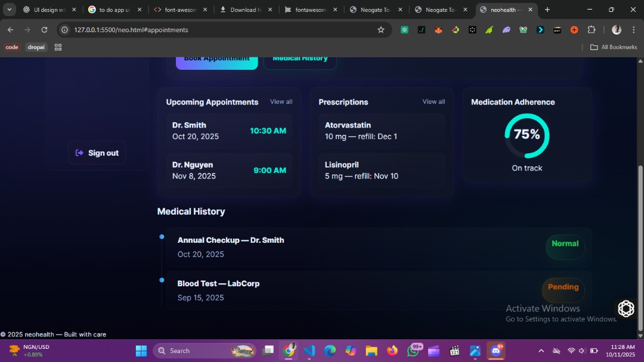Go back to the previous page
The image size is (644, 362).
pyautogui.click(x=10, y=30)
